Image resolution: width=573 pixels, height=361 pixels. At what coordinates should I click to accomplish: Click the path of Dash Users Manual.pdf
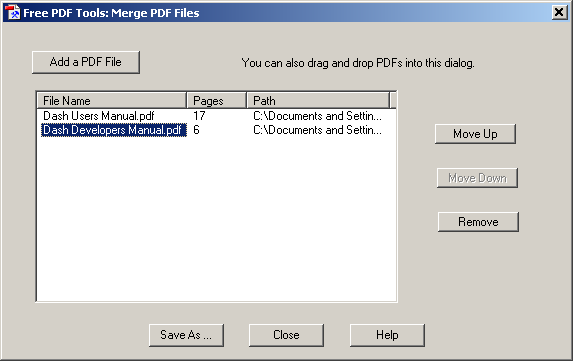pyautogui.click(x=317, y=116)
